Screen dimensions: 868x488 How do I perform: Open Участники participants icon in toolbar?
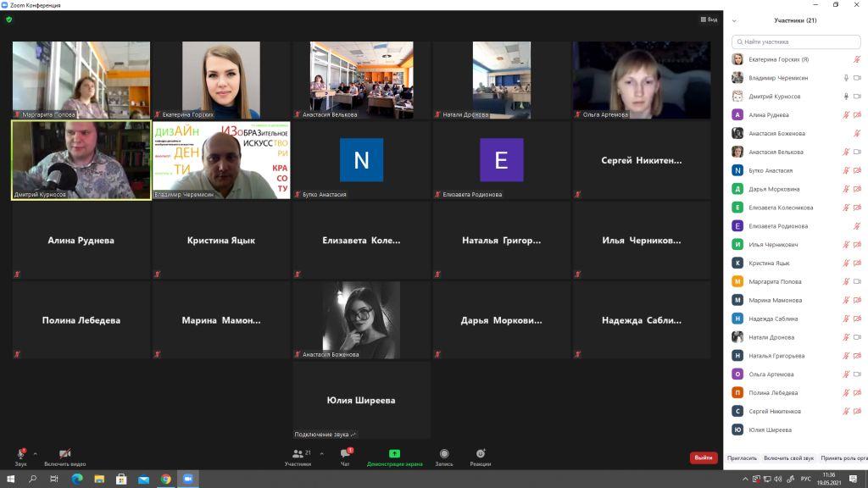click(298, 454)
